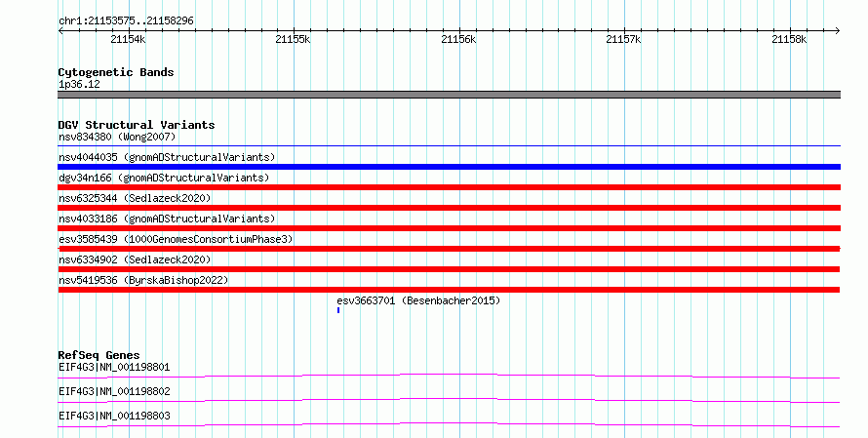Open variant esv3663701 (Besenbacher2015) label
Viewport: 868px width, 438px height.
click(x=418, y=300)
